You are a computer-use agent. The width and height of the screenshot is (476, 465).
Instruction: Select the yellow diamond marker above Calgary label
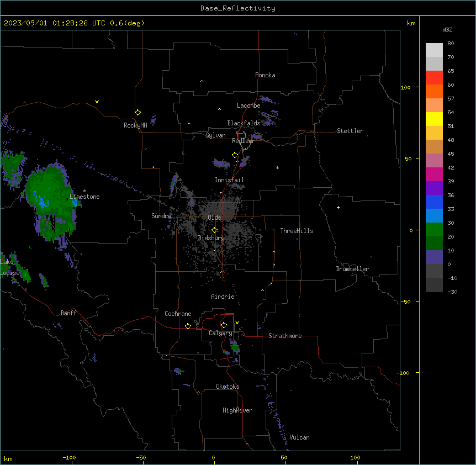[x=224, y=325]
